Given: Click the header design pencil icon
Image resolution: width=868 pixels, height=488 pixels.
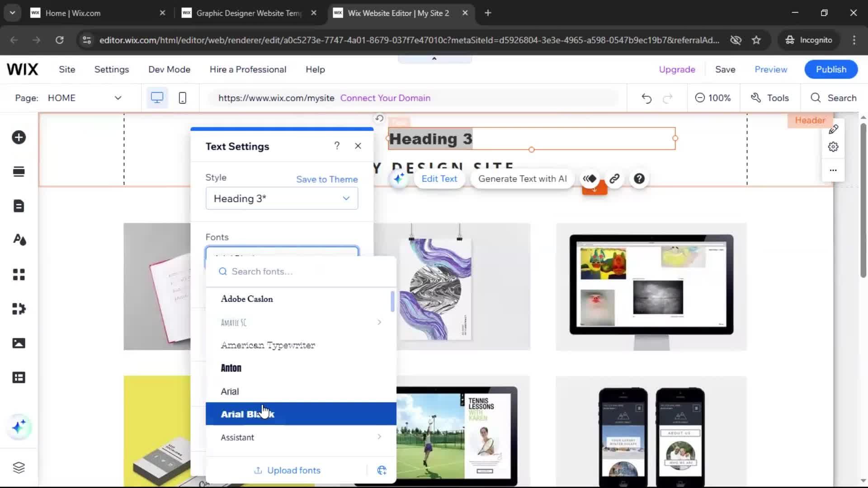Looking at the screenshot, I should pyautogui.click(x=834, y=130).
